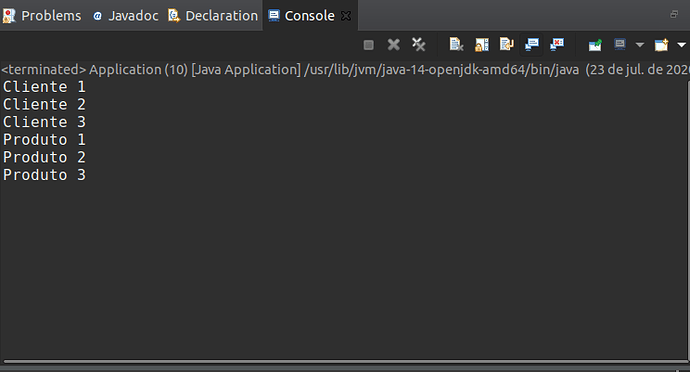Toggle Word Wrap in console
Screen dimensions: 690x372
point(506,44)
